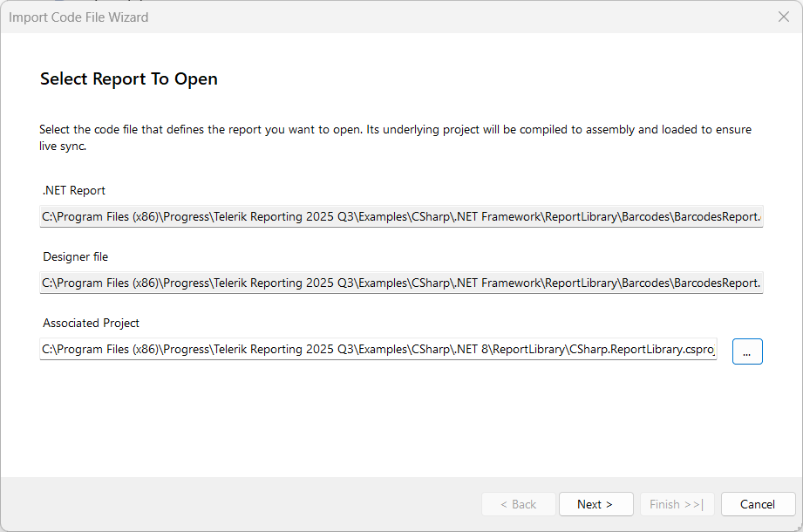This screenshot has width=803, height=532.
Task: Click Next to proceed in the wizard
Action: (x=595, y=504)
